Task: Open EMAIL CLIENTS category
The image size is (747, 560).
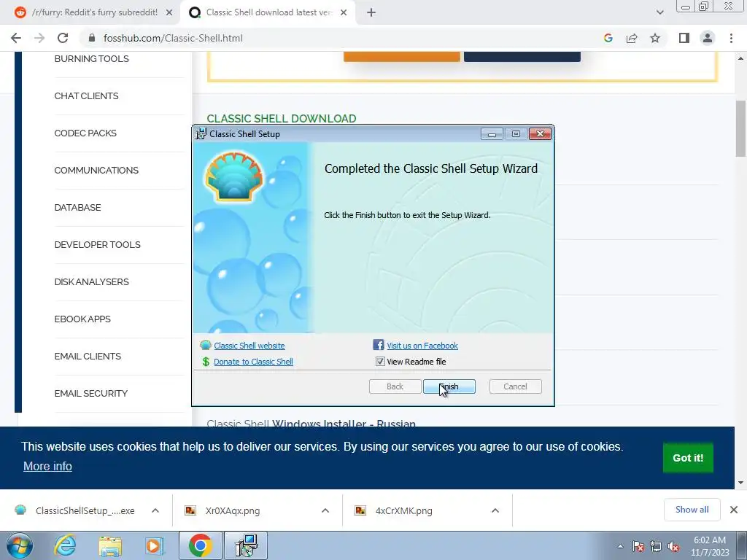Action: 88,356
